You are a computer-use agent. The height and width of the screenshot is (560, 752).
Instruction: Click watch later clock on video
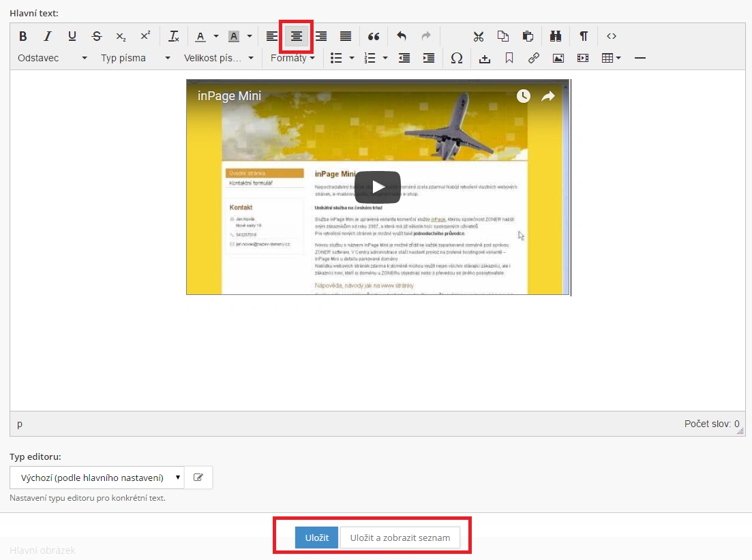[x=523, y=96]
